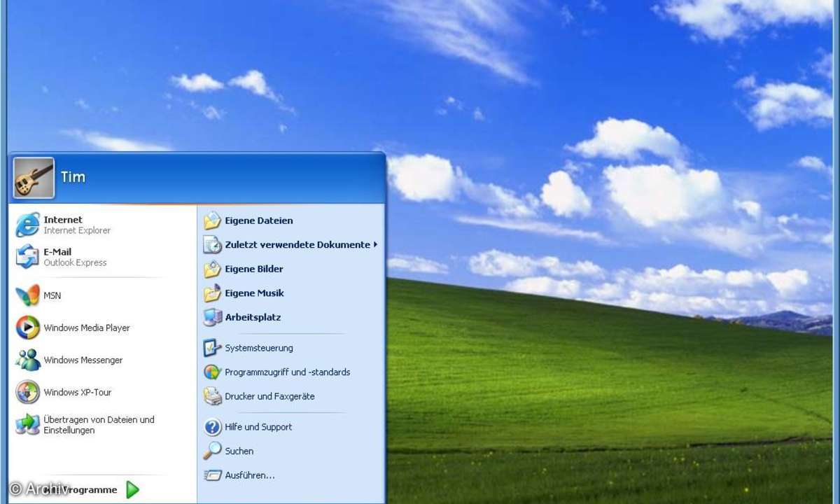Image resolution: width=840 pixels, height=504 pixels.
Task: Click the Arbeitsplatz computer icon
Action: pyautogui.click(x=212, y=317)
